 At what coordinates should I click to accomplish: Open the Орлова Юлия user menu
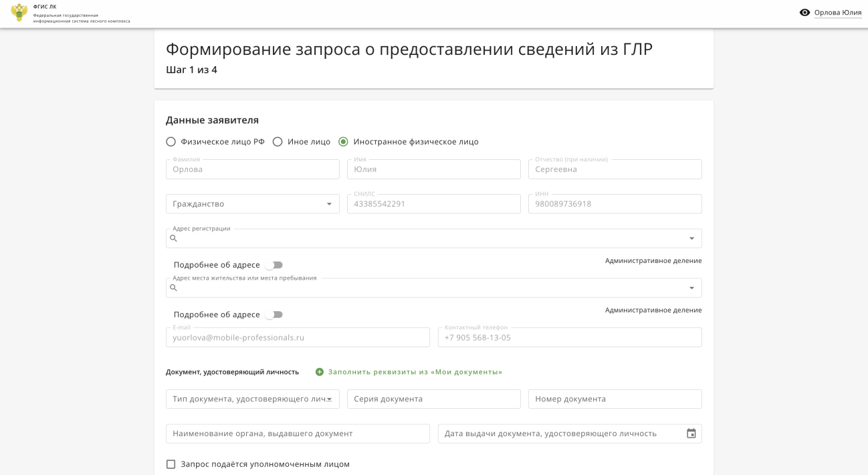837,13
